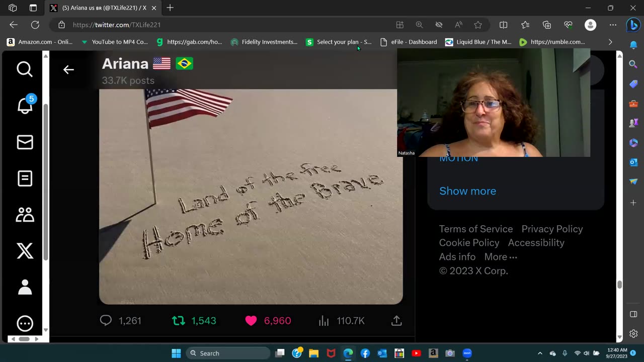Open Fidelity Investments bookmark
Screen dimensions: 644x362
264,42
